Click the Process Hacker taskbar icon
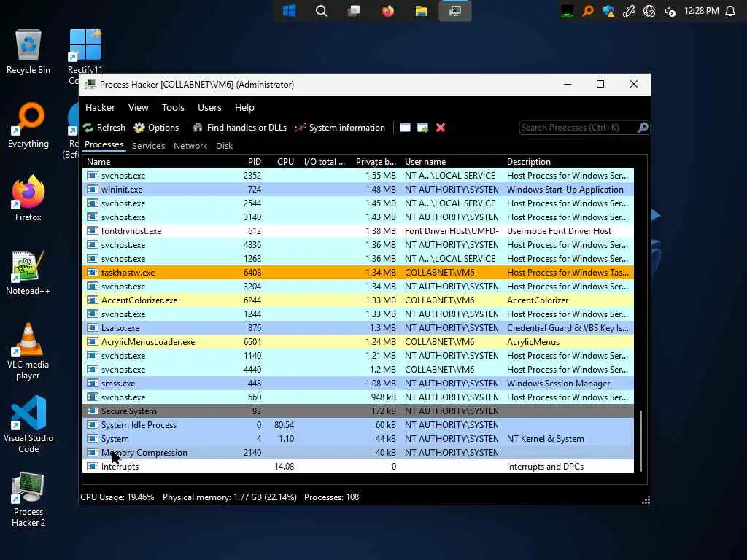This screenshot has height=560, width=747. [x=455, y=11]
